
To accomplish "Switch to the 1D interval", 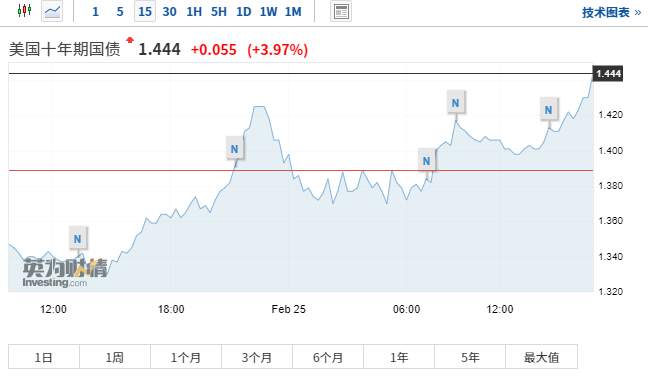I will 244,12.
